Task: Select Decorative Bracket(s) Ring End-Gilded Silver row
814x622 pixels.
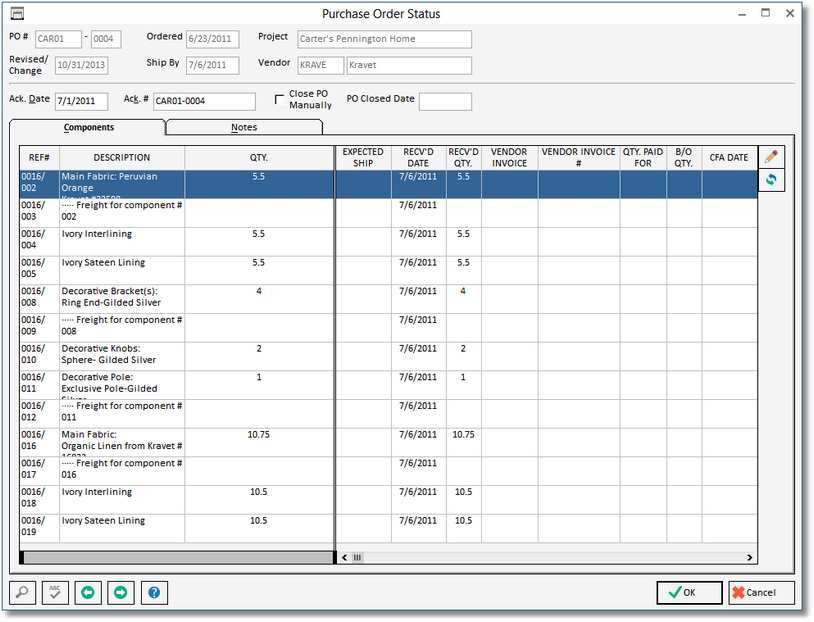Action: tap(388, 299)
